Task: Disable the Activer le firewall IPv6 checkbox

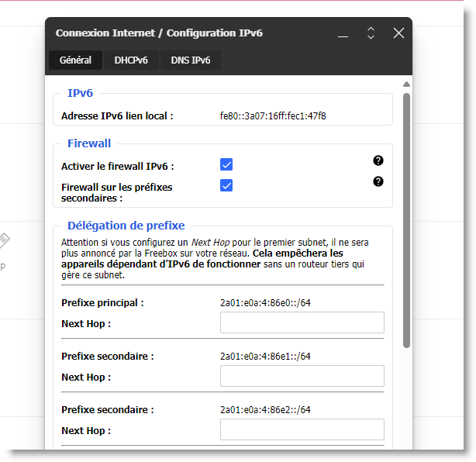Action: click(x=226, y=165)
